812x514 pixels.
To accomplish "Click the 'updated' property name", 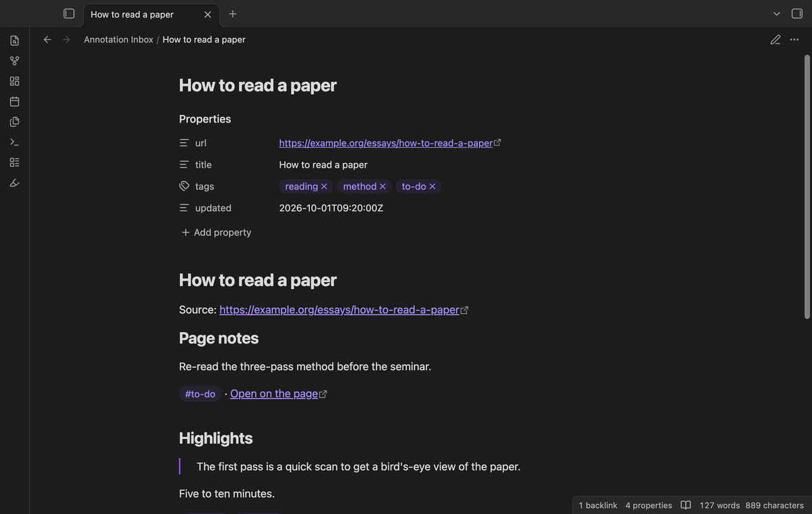I will point(213,208).
